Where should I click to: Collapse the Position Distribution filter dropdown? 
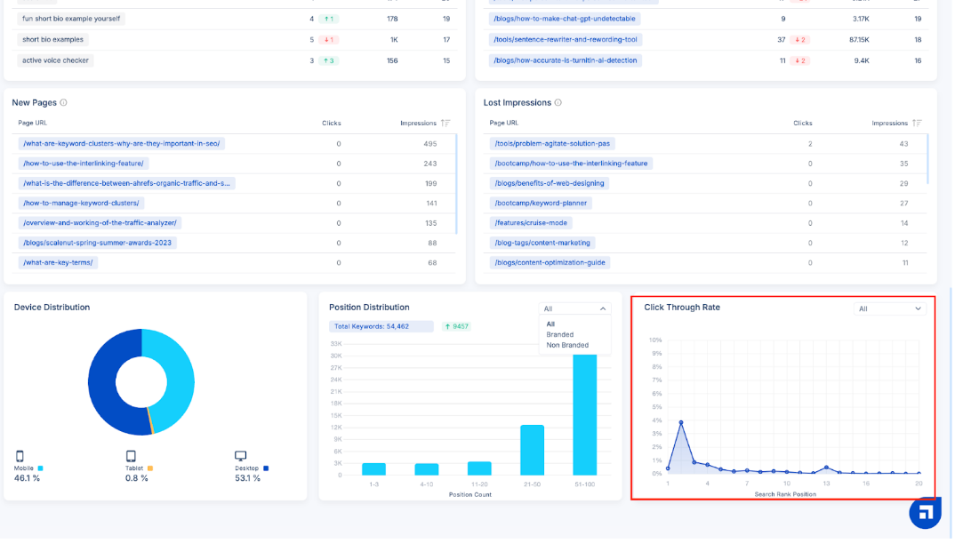(x=575, y=308)
